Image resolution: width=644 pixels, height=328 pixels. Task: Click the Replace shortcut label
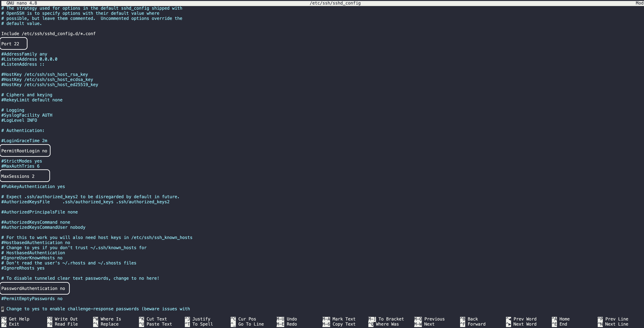[109, 324]
